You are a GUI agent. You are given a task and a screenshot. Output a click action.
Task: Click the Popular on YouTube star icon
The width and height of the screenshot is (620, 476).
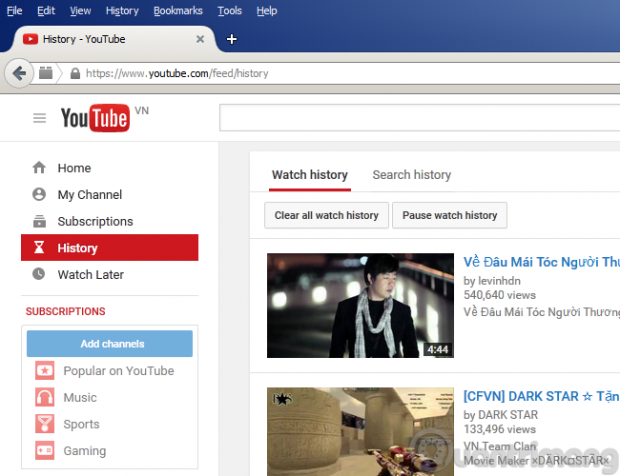pyautogui.click(x=45, y=370)
